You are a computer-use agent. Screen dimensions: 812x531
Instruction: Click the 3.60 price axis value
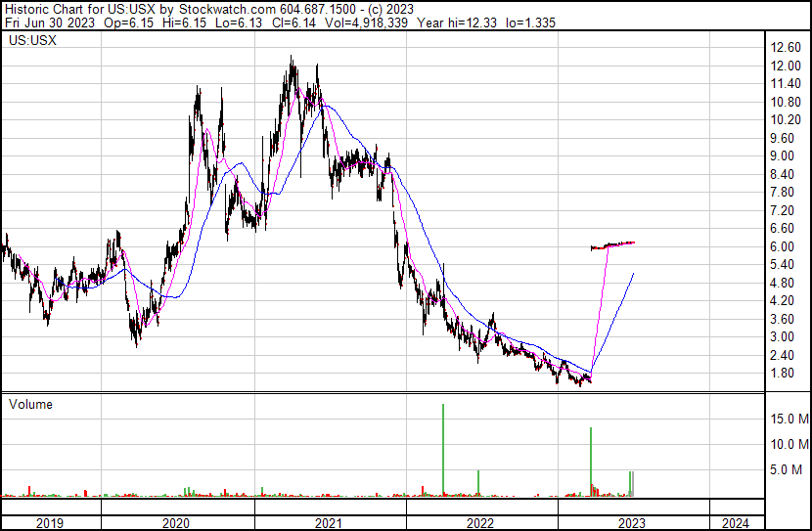(782, 320)
